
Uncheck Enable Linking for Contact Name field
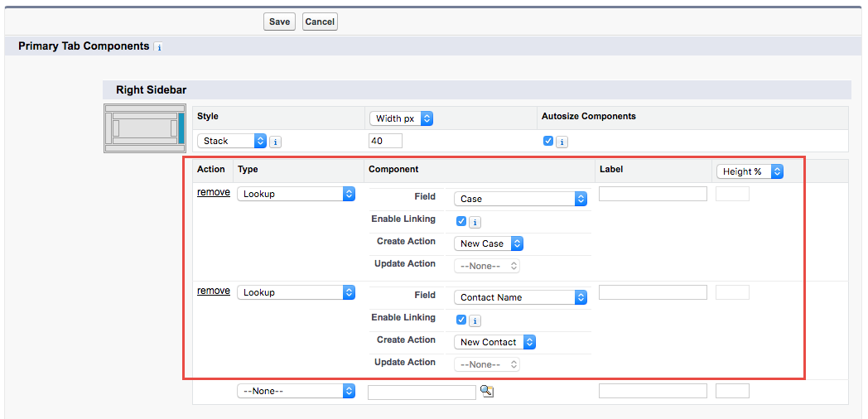[x=461, y=320]
